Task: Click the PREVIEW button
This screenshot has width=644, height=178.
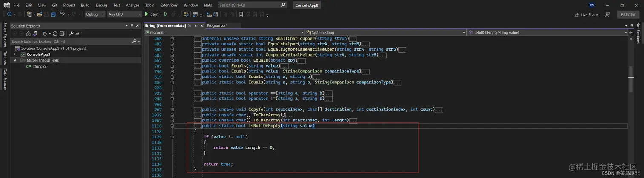Action: pos(628,14)
